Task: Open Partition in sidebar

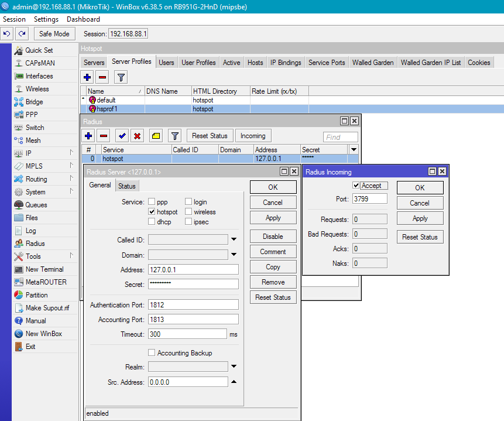Action: click(36, 295)
